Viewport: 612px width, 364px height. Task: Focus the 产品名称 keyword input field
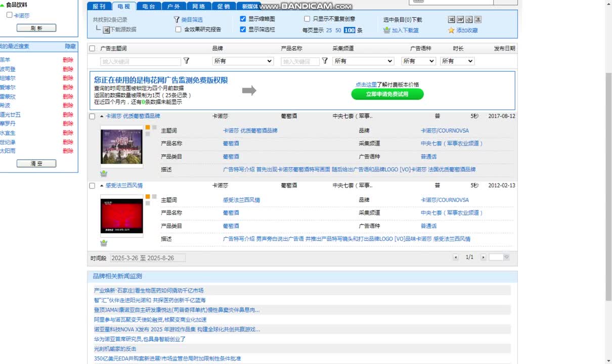[x=300, y=61]
